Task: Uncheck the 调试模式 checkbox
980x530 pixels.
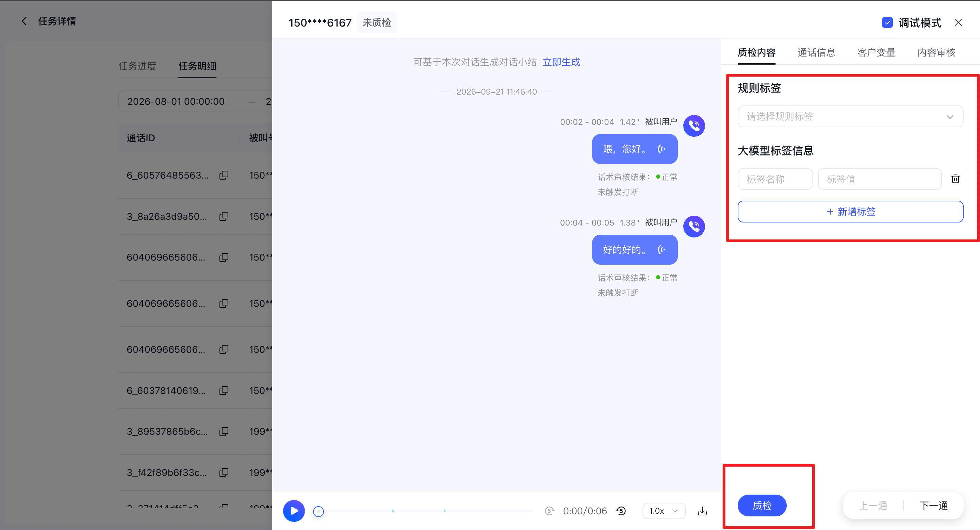Action: tap(887, 22)
